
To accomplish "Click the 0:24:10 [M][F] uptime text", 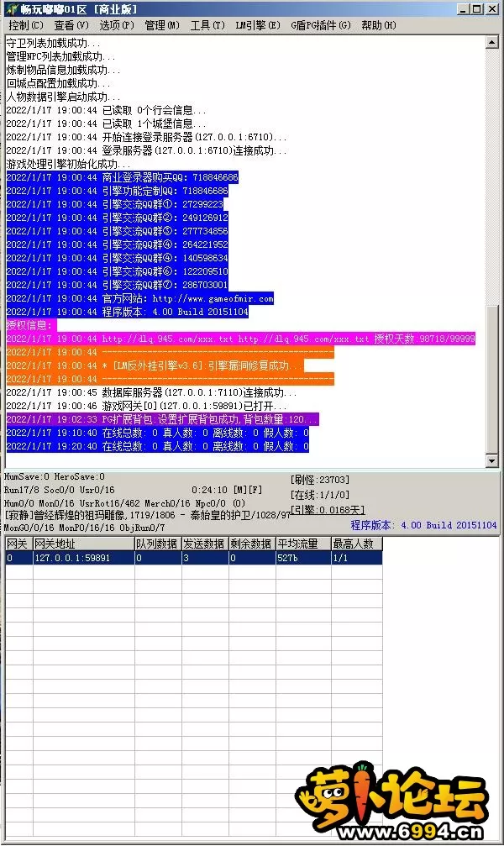I will [x=227, y=490].
